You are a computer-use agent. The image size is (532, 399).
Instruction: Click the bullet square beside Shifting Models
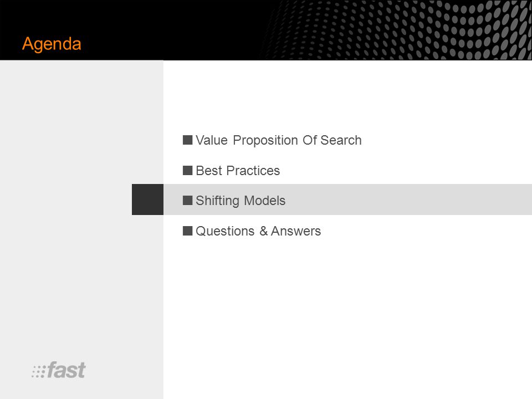(x=187, y=200)
